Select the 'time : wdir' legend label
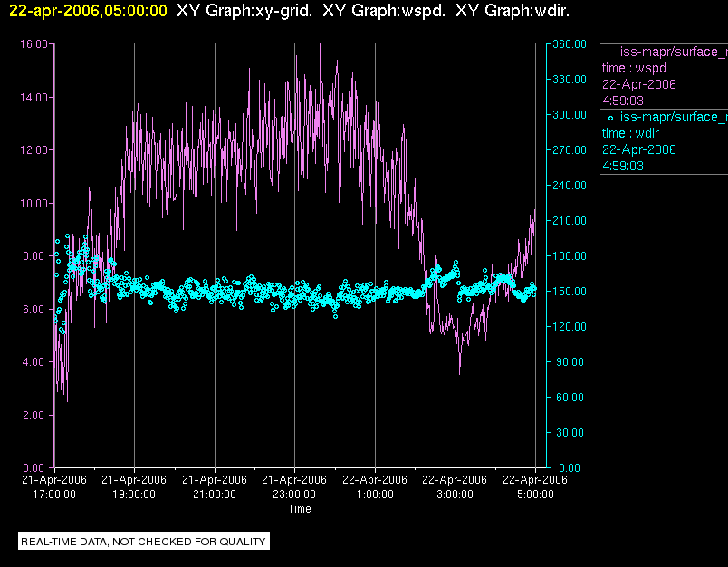The height and width of the screenshot is (567, 728). [x=630, y=133]
